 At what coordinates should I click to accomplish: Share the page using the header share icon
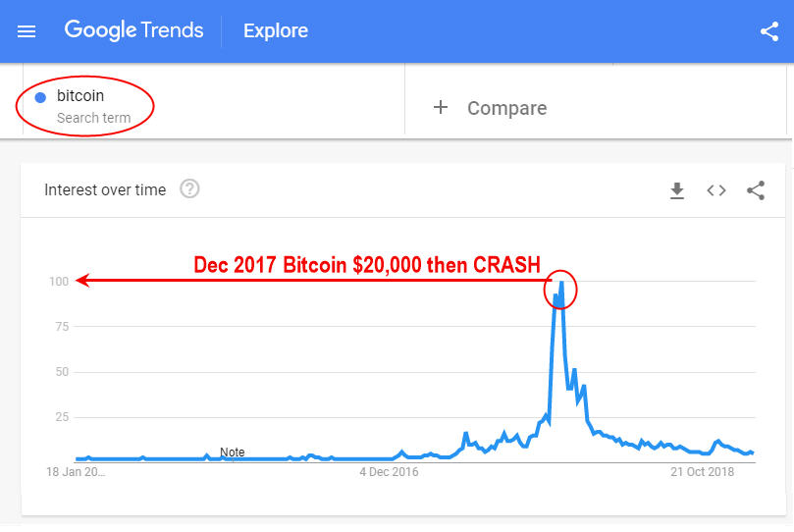(769, 31)
